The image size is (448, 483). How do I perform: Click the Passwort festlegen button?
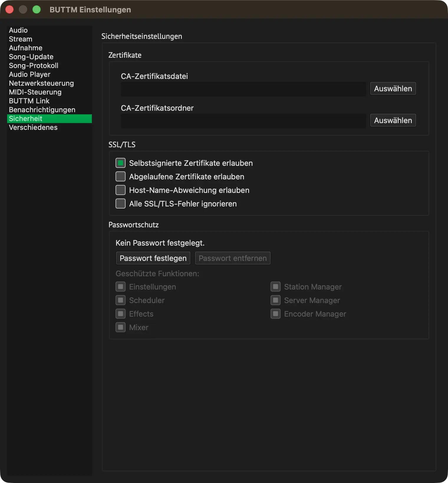click(153, 258)
